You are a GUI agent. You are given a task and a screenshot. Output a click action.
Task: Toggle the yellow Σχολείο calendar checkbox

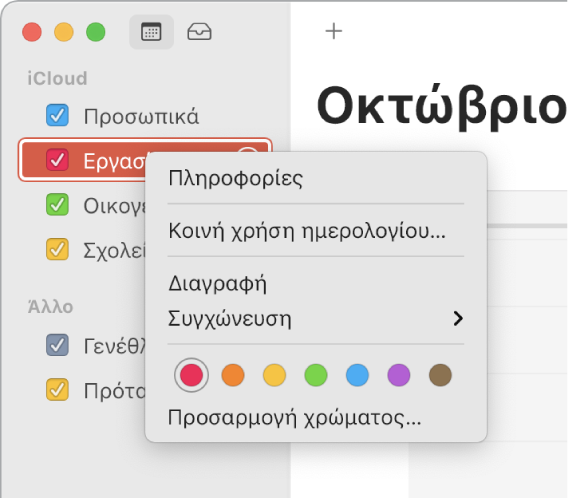pyautogui.click(x=57, y=249)
